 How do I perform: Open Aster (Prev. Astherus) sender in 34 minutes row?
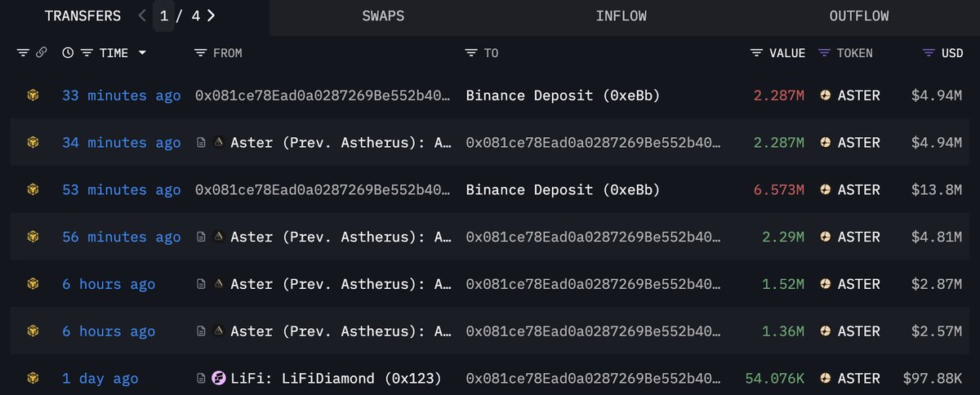click(340, 143)
